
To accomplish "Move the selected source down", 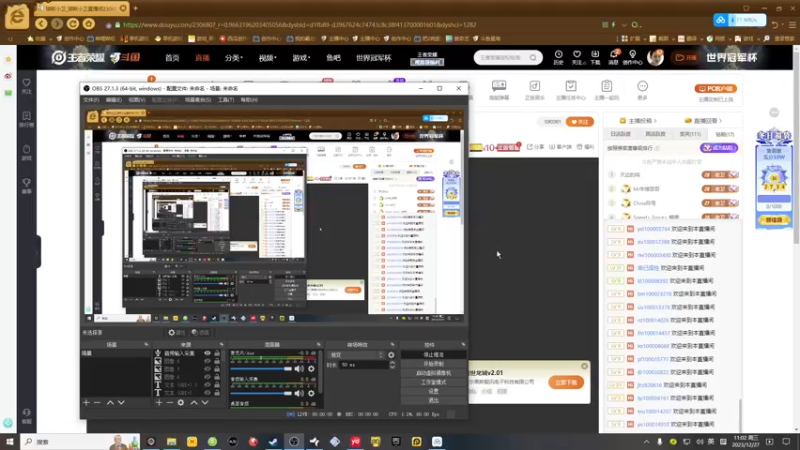I will (205, 403).
